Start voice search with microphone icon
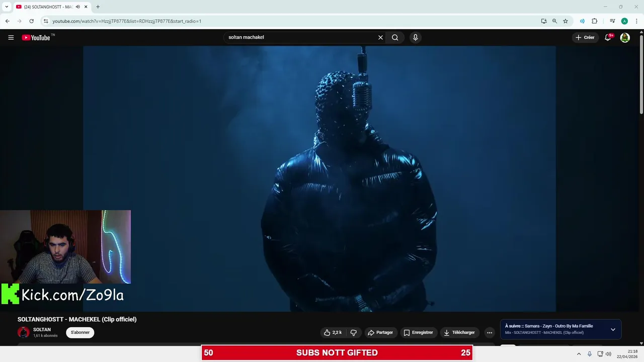Screen dimensions: 644x362 (415, 37)
